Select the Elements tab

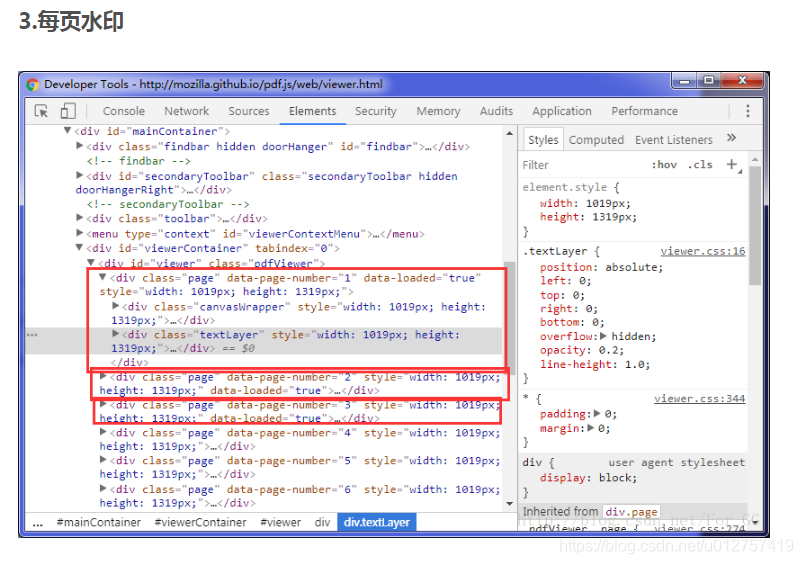coord(312,111)
